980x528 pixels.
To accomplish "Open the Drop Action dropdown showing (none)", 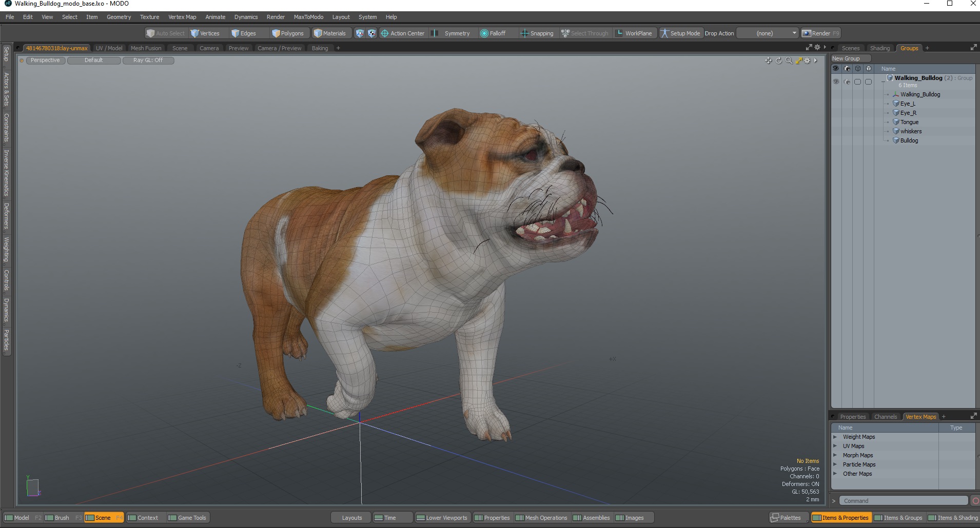I will [x=768, y=33].
